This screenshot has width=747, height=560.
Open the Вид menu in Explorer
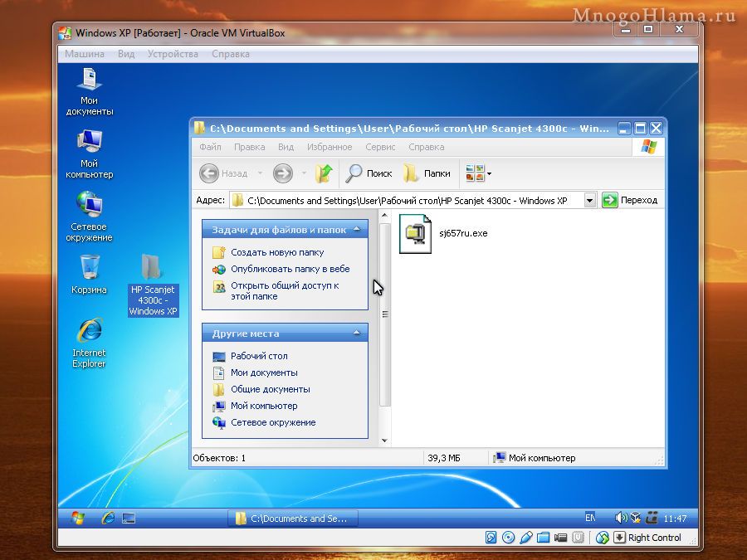point(286,147)
